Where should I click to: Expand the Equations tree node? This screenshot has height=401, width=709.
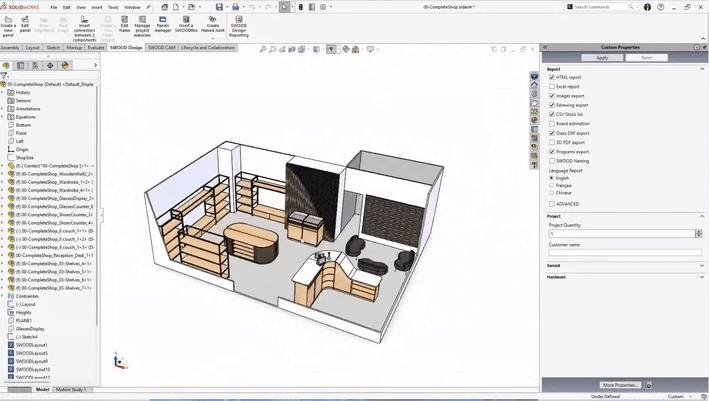point(4,117)
